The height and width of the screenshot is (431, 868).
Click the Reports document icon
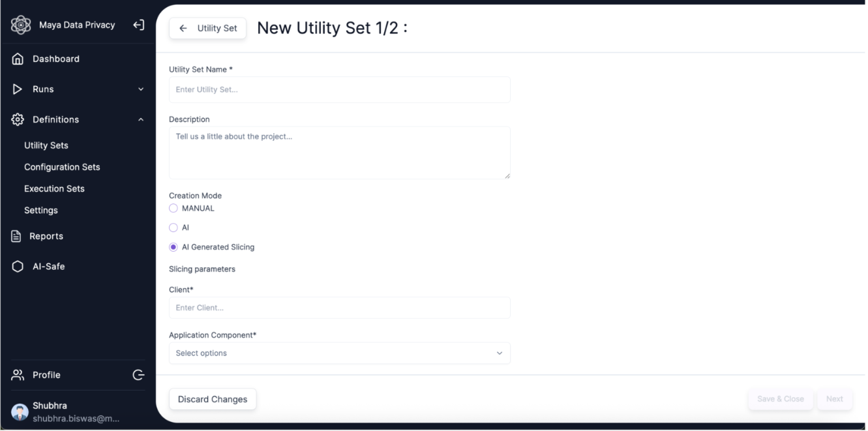17,236
